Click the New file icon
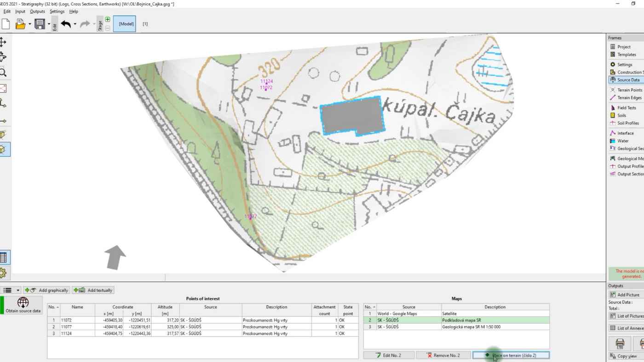 (x=6, y=24)
